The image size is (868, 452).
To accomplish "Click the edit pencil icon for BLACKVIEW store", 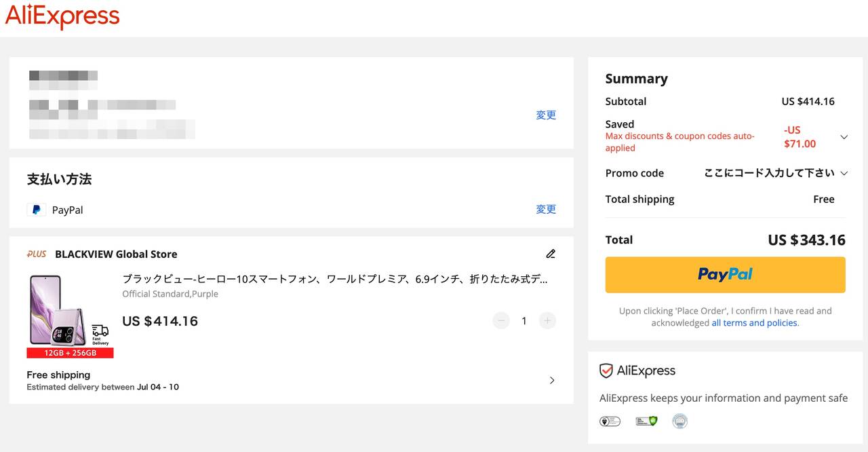I will [551, 254].
